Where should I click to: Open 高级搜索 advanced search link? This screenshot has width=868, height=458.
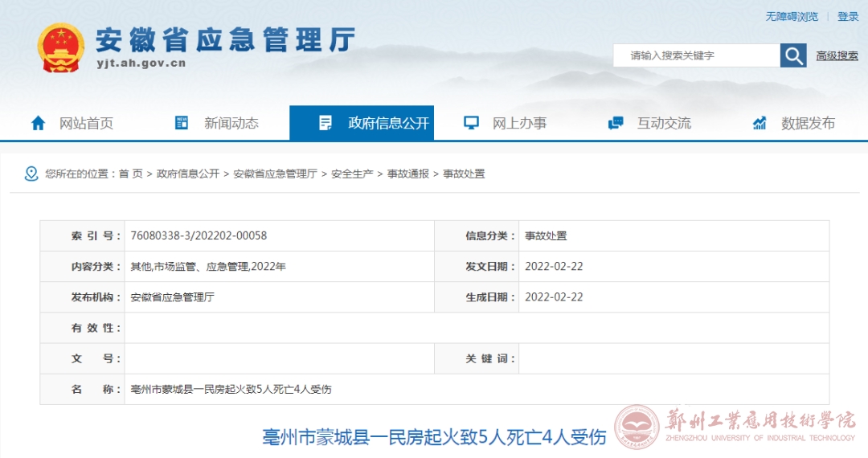(x=837, y=55)
